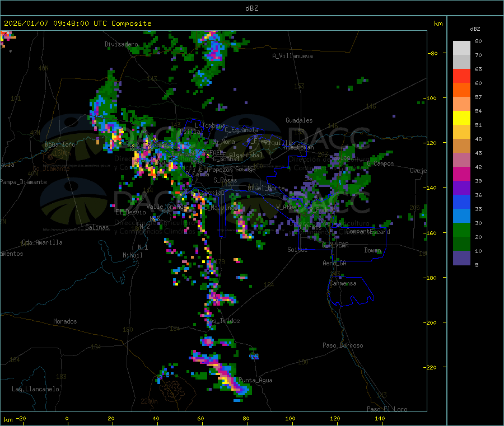Click the 'Divisadero' map label
This screenshot has width=504, height=426.
(x=121, y=44)
